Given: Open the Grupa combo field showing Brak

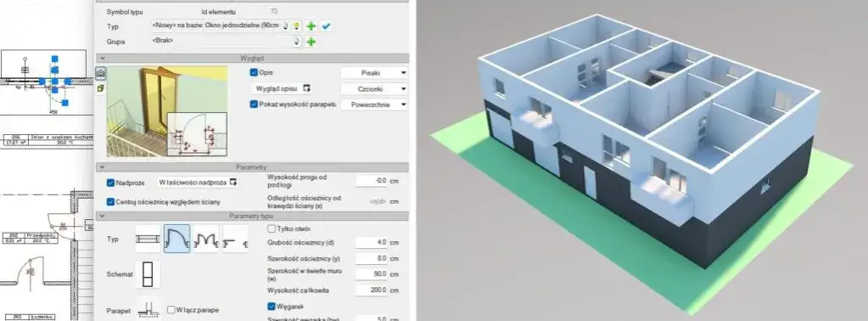Looking at the screenshot, I should (x=221, y=41).
